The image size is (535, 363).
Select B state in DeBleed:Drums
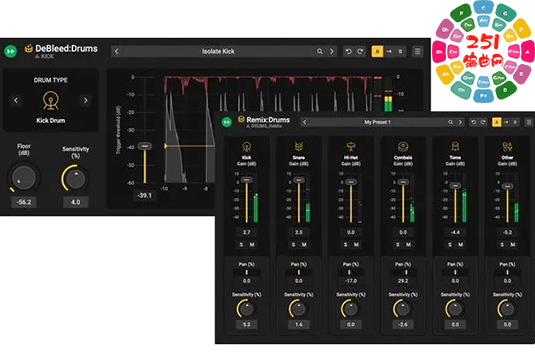click(400, 52)
